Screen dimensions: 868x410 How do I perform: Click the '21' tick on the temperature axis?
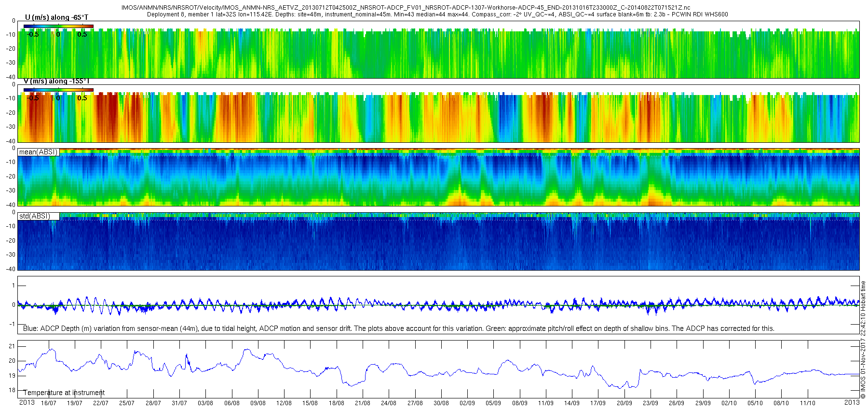tap(12, 346)
